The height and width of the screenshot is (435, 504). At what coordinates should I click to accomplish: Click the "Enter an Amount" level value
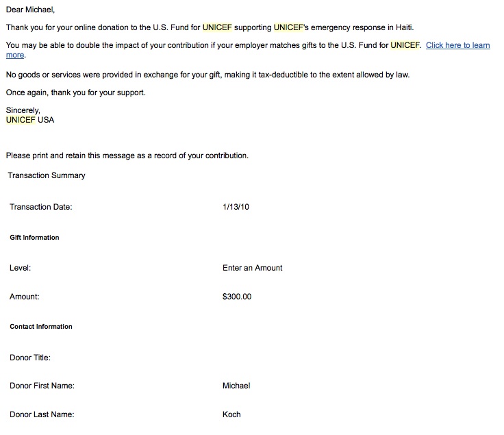(x=252, y=268)
